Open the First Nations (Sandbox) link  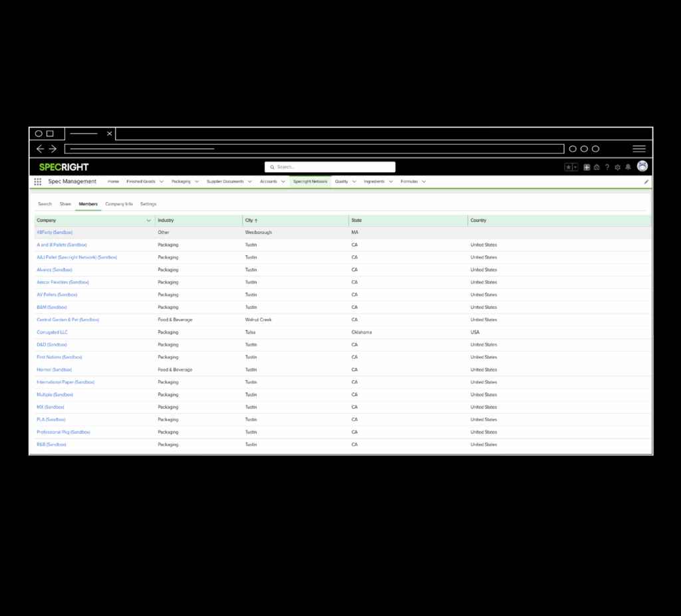pyautogui.click(x=59, y=358)
